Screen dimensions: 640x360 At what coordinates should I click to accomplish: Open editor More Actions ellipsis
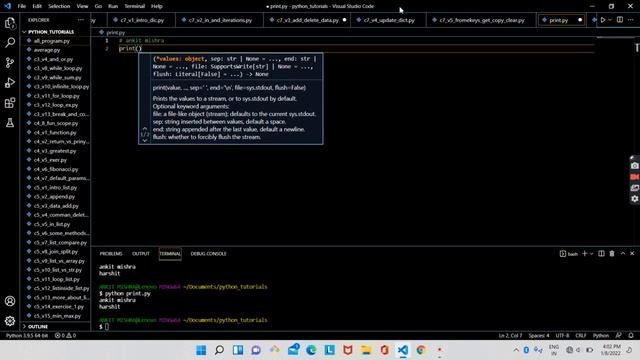coord(631,20)
